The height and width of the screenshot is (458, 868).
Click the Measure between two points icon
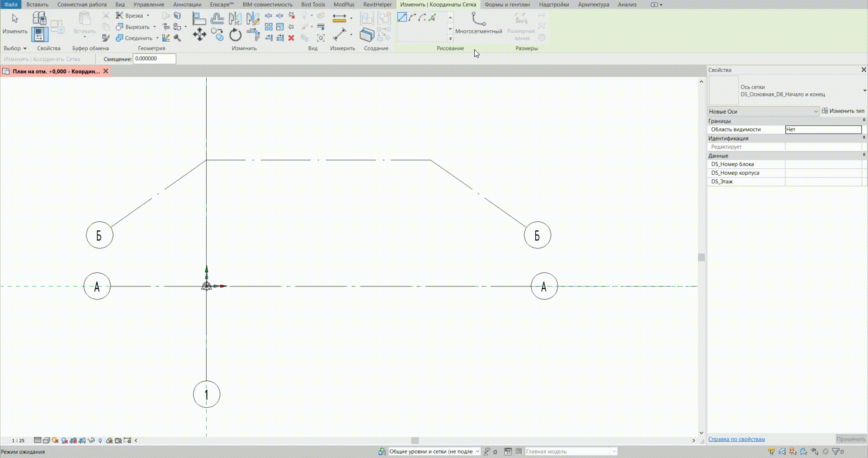tap(340, 35)
